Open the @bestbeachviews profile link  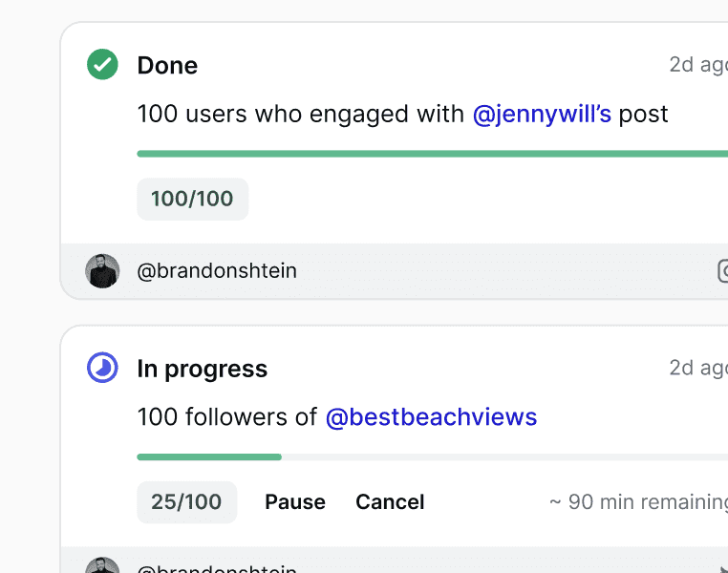431,417
